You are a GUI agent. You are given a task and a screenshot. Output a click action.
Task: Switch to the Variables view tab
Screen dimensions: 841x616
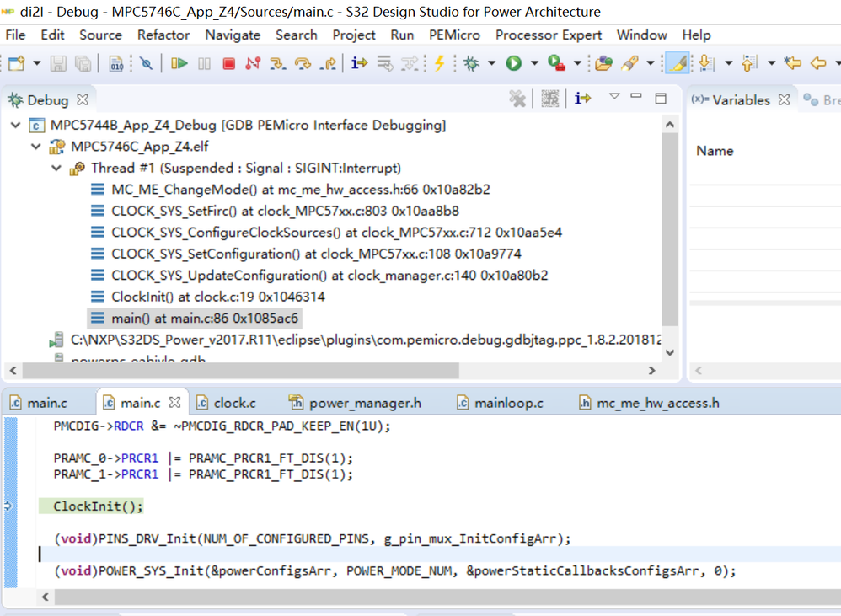click(741, 99)
